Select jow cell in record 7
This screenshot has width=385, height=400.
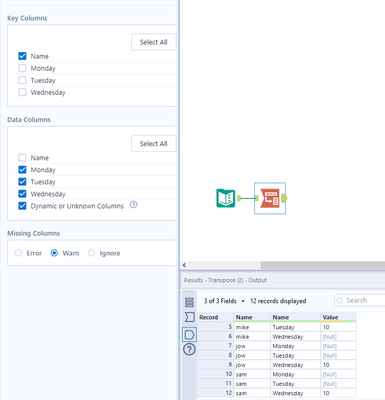(252, 346)
